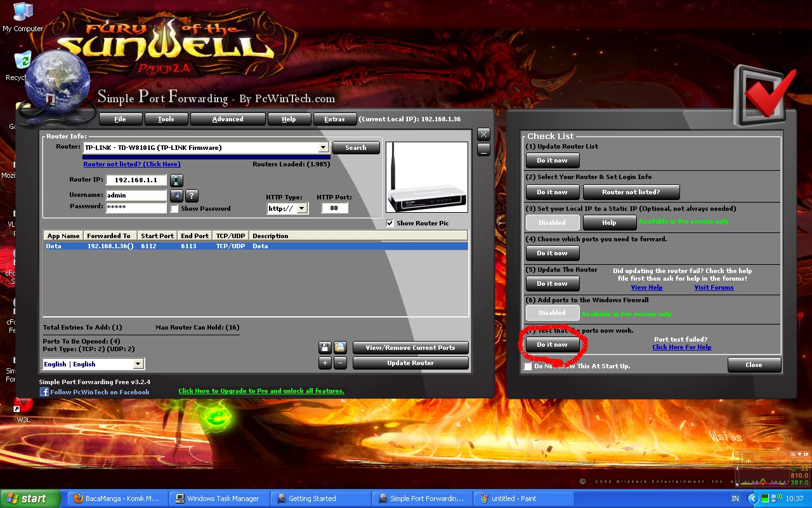Click View/Remove Current Ports button

click(x=410, y=347)
